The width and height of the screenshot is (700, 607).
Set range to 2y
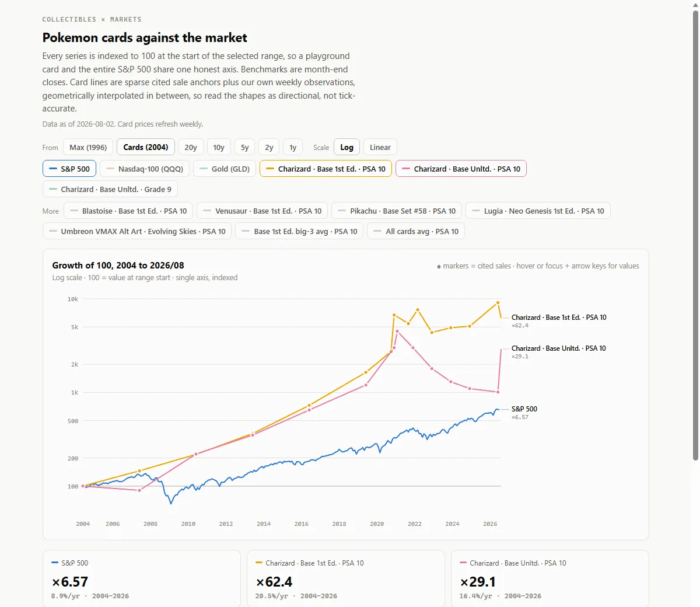[x=269, y=147]
